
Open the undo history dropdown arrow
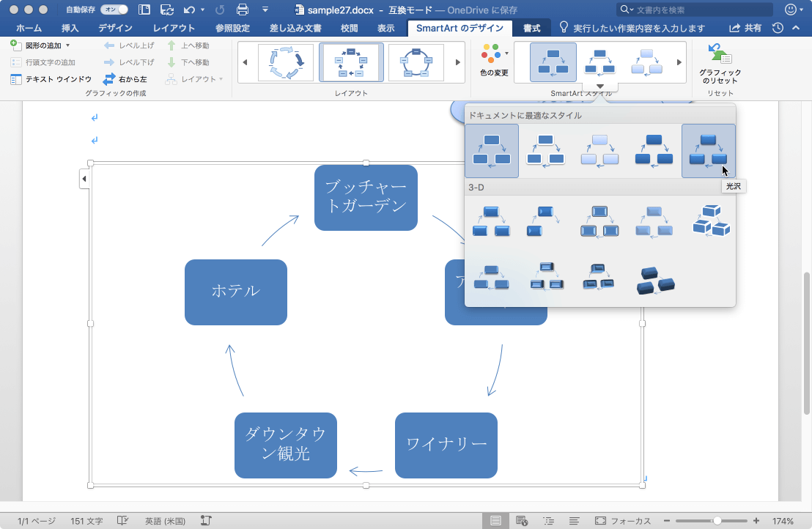(x=202, y=10)
